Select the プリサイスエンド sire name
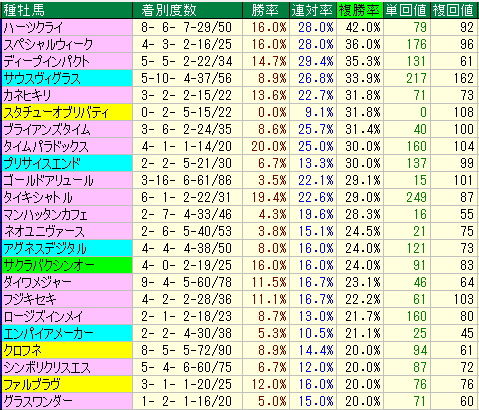 tap(42, 163)
